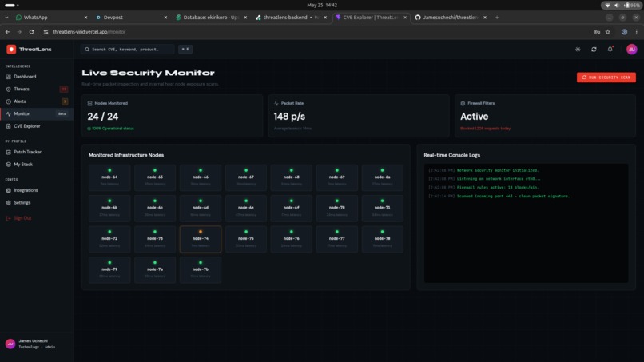Open the JU avatar menu in header
This screenshot has height=362, width=644.
coord(632,50)
